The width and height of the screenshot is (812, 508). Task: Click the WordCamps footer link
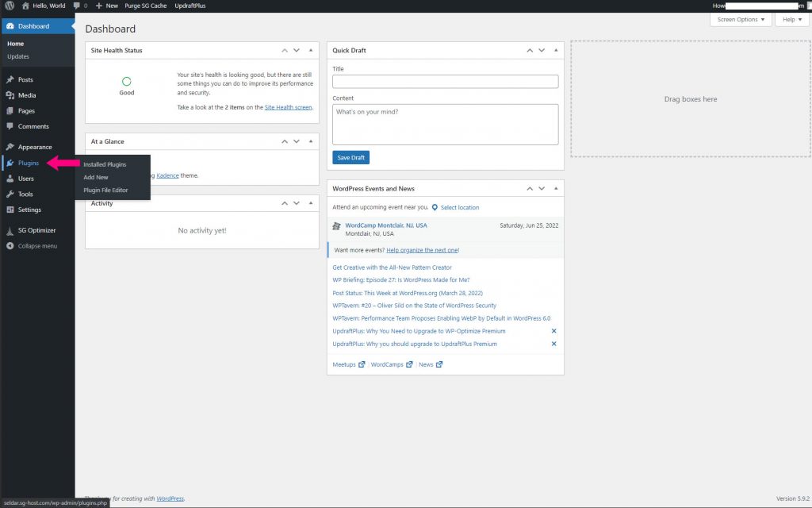click(x=387, y=364)
